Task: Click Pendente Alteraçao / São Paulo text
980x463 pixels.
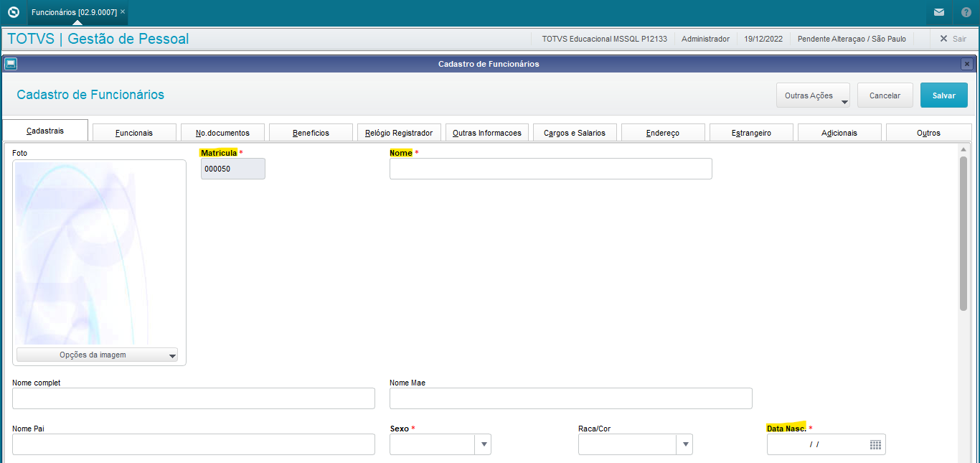Action: 852,39
